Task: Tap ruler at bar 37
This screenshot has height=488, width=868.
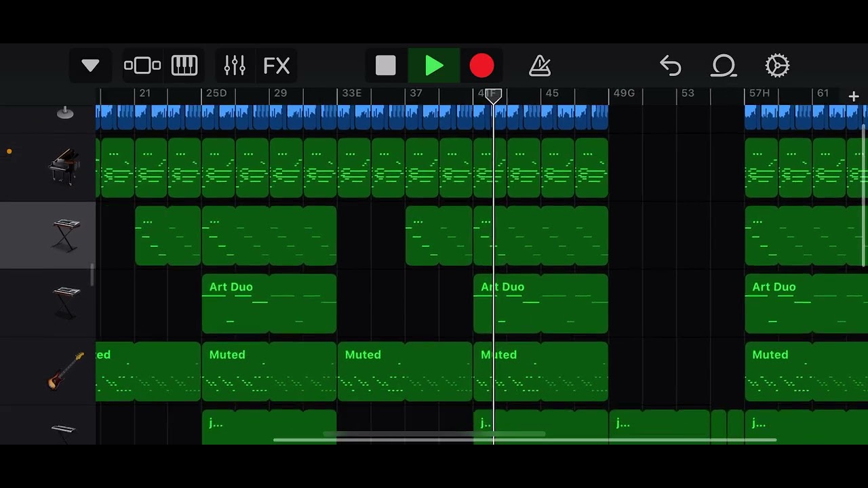Action: point(416,94)
